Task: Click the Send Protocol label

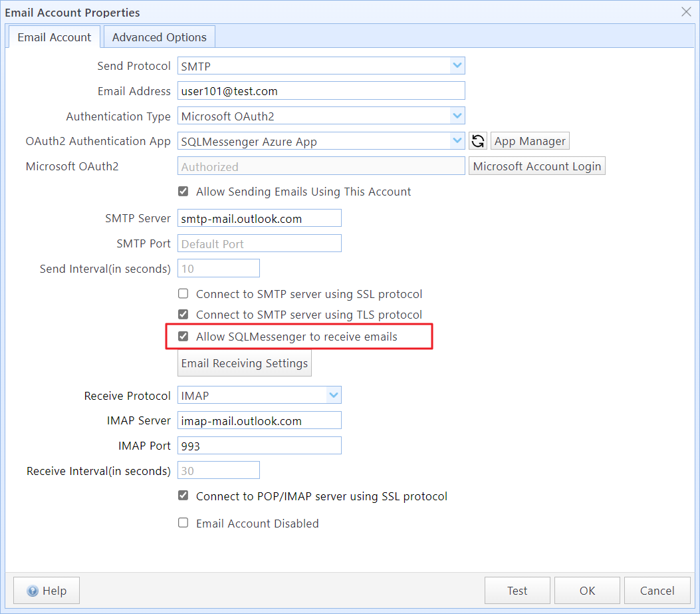Action: (134, 66)
